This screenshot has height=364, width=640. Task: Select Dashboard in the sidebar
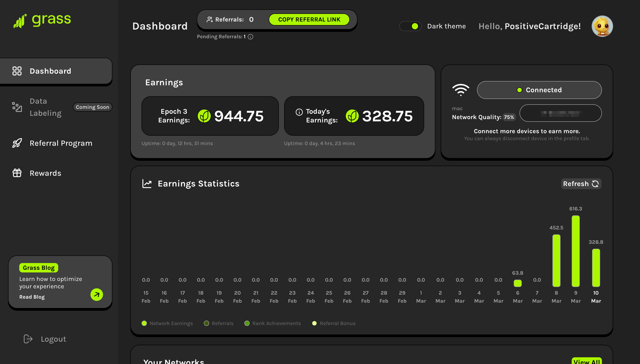tap(56, 71)
